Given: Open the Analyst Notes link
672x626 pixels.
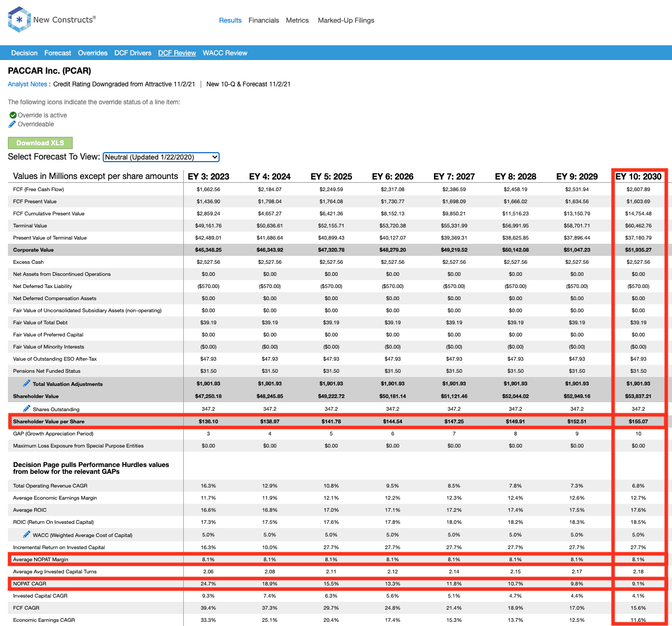Looking at the screenshot, I should point(27,84).
